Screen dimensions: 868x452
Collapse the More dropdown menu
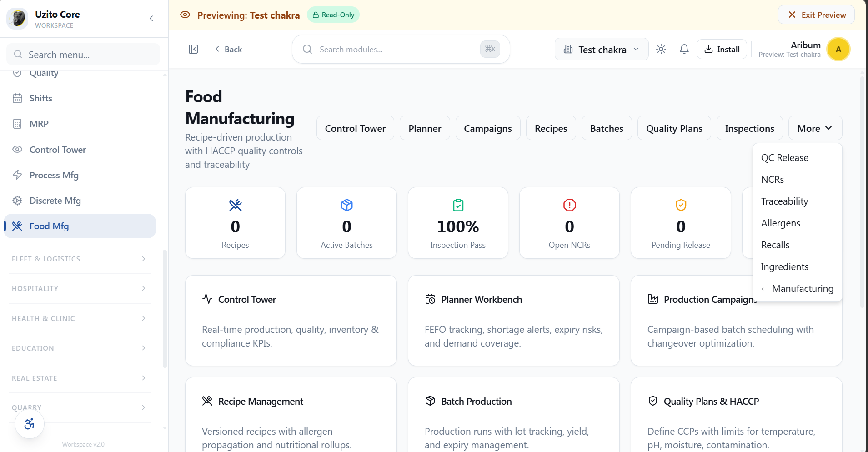point(815,128)
